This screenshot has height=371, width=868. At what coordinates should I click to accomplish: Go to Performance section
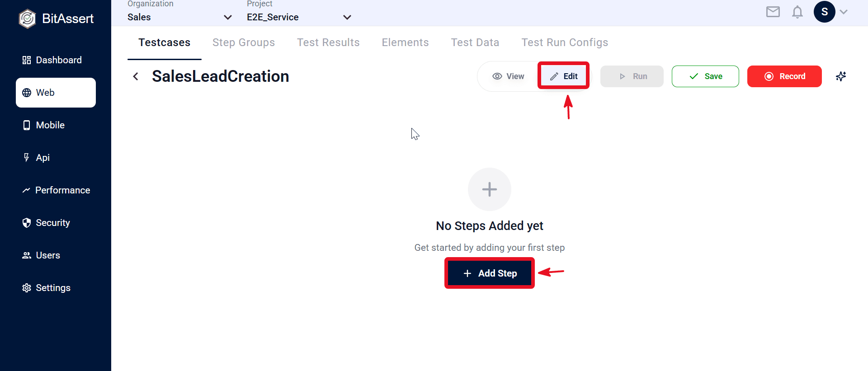pos(56,190)
